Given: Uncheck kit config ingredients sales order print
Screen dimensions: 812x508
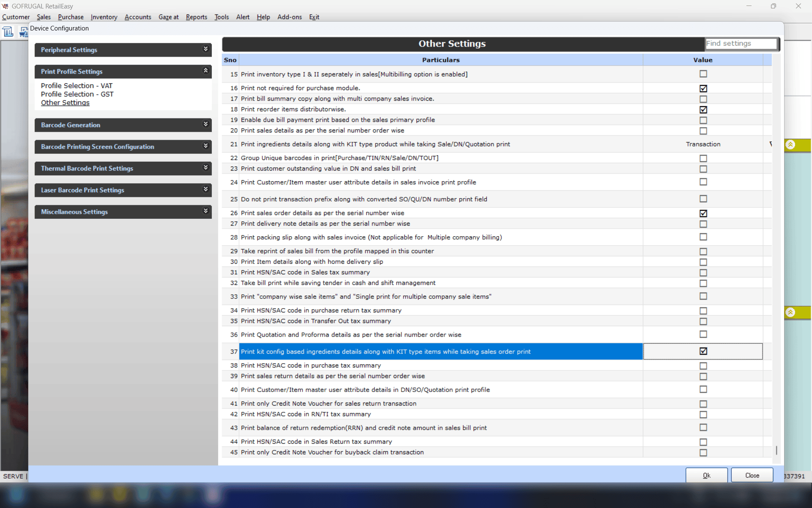Looking at the screenshot, I should (703, 351).
